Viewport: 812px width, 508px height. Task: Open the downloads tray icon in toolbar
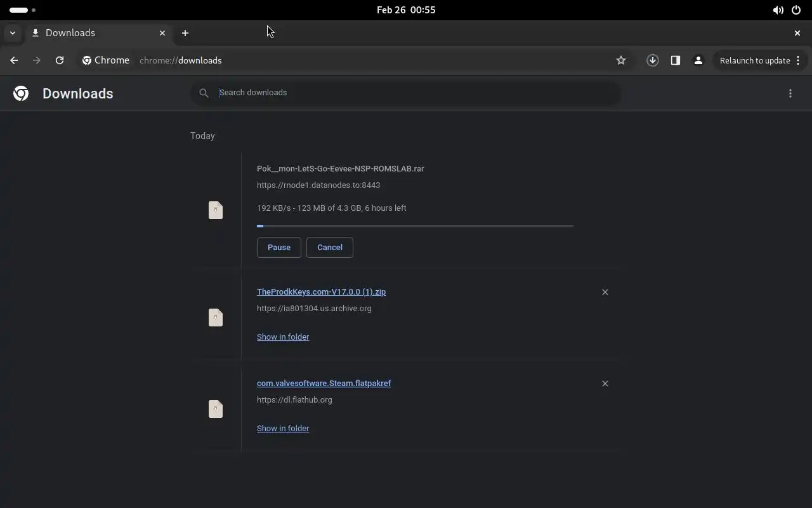point(652,60)
